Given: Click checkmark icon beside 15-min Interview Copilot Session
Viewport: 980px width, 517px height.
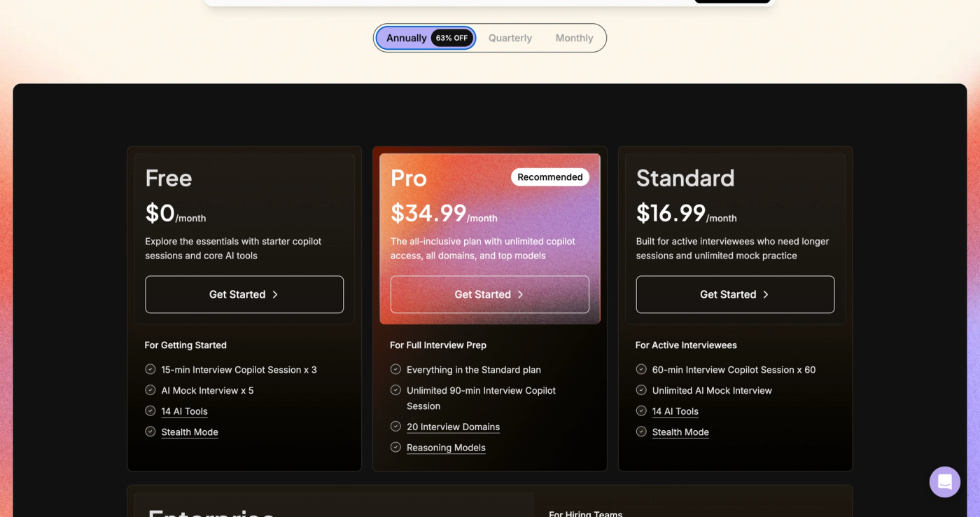Looking at the screenshot, I should point(150,369).
